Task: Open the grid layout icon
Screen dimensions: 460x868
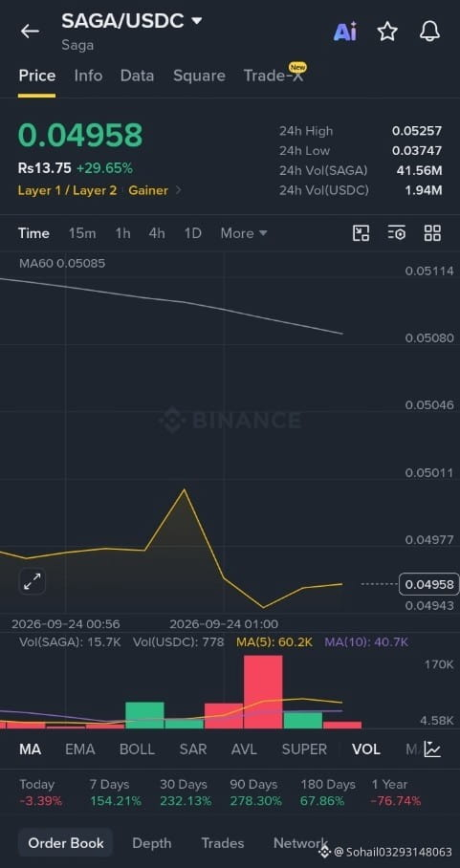Action: coord(432,233)
